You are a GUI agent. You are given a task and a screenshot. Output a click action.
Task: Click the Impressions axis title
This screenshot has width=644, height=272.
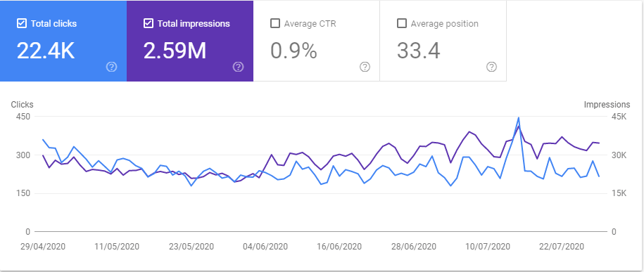click(607, 105)
